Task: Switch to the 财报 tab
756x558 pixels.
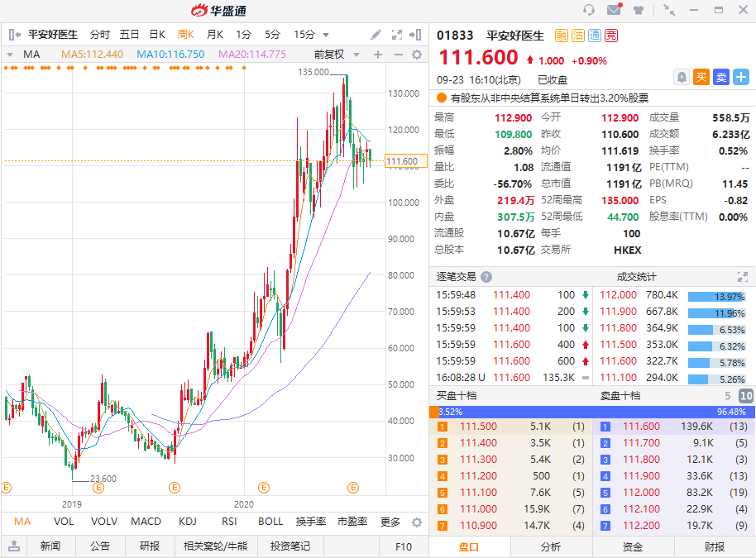Action: click(x=715, y=547)
